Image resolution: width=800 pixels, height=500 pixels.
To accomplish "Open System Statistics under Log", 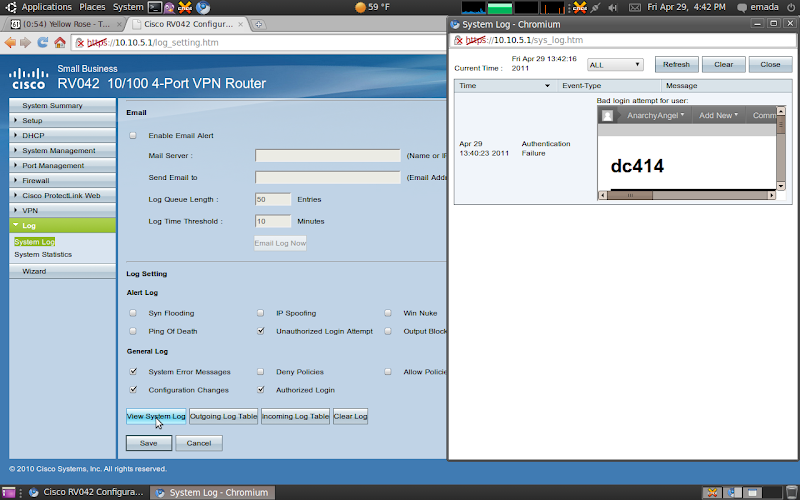I will coord(43,255).
